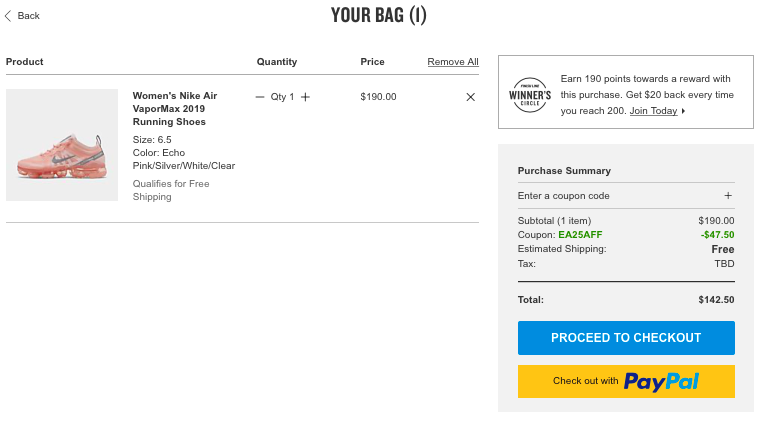Click the Your Bag heading
The image size is (758, 427).
(379, 15)
